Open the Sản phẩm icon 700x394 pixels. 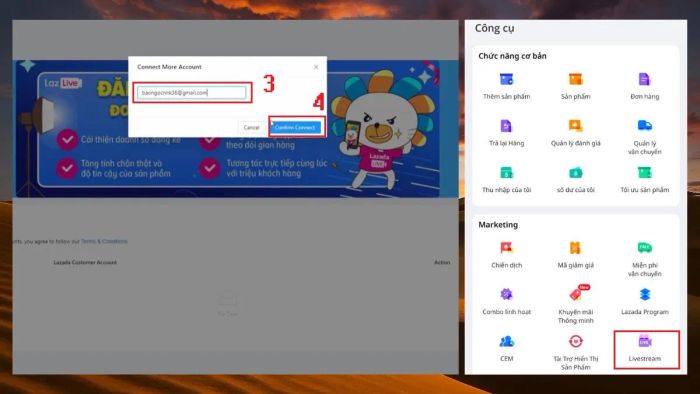coord(575,79)
